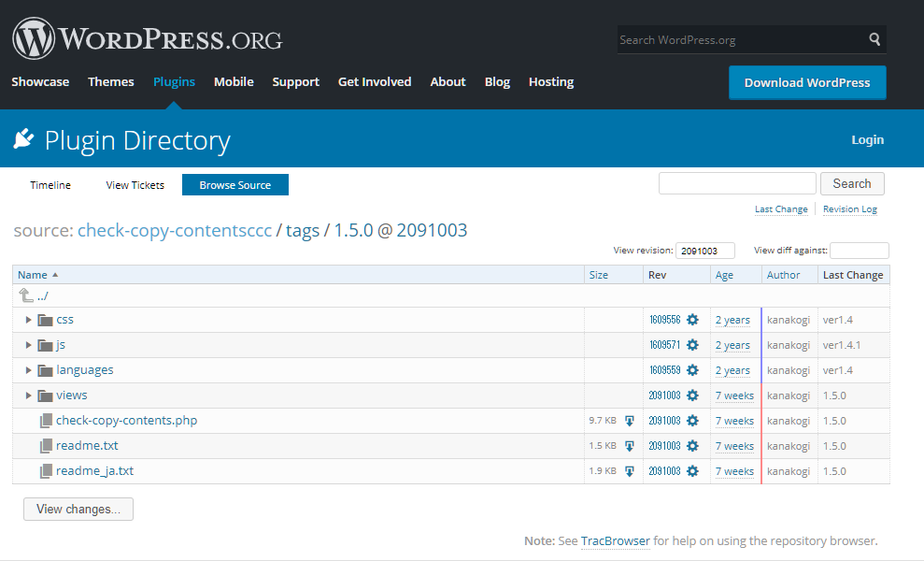Viewport: 924px width, 561px height.
Task: Open the Themes navigation menu item
Action: pyautogui.click(x=110, y=82)
